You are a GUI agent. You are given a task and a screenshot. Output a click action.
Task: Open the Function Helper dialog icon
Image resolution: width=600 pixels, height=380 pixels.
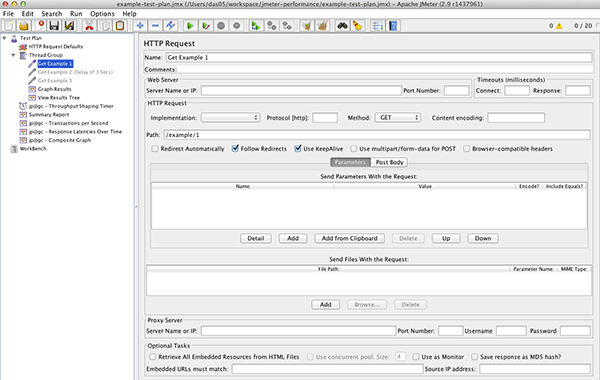(377, 26)
